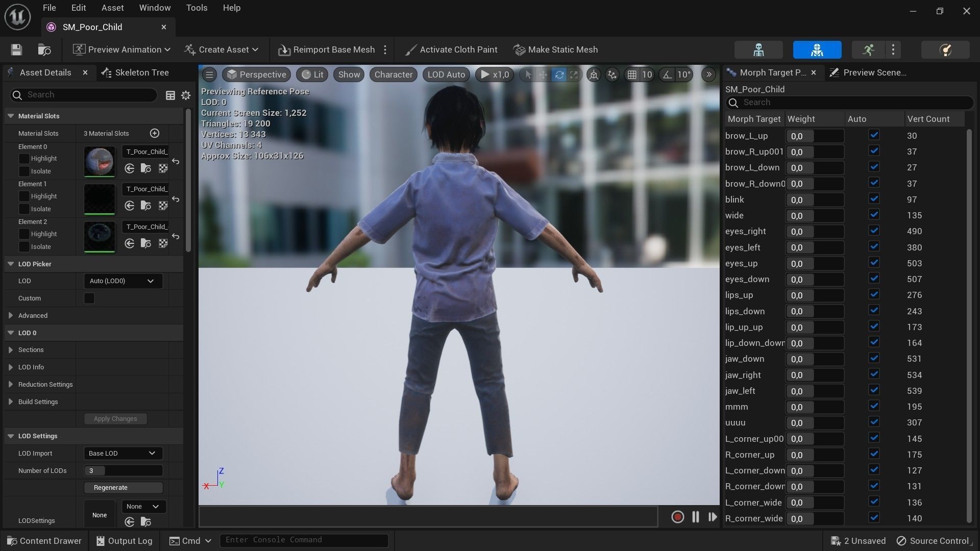Viewport: 980px width, 551px height.
Task: Open the LOD Import Base LOD dropdown
Action: click(x=123, y=453)
